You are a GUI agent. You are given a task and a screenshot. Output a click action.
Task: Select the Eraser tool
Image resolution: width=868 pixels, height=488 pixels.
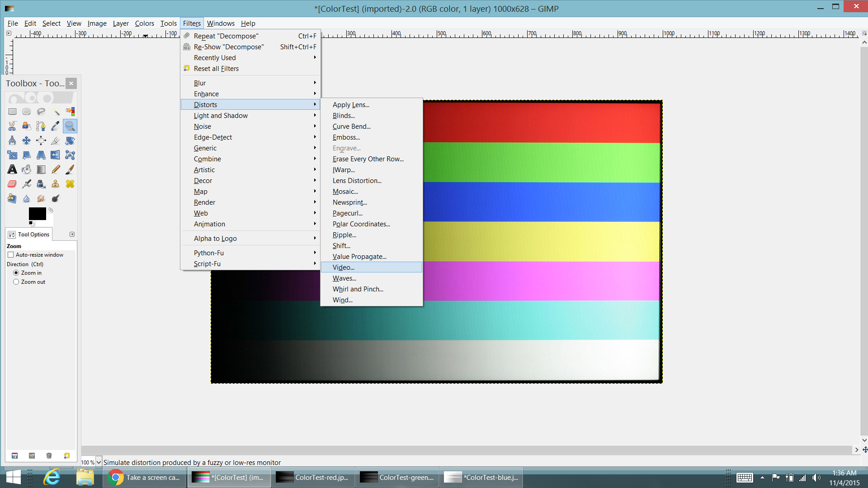[x=12, y=184]
